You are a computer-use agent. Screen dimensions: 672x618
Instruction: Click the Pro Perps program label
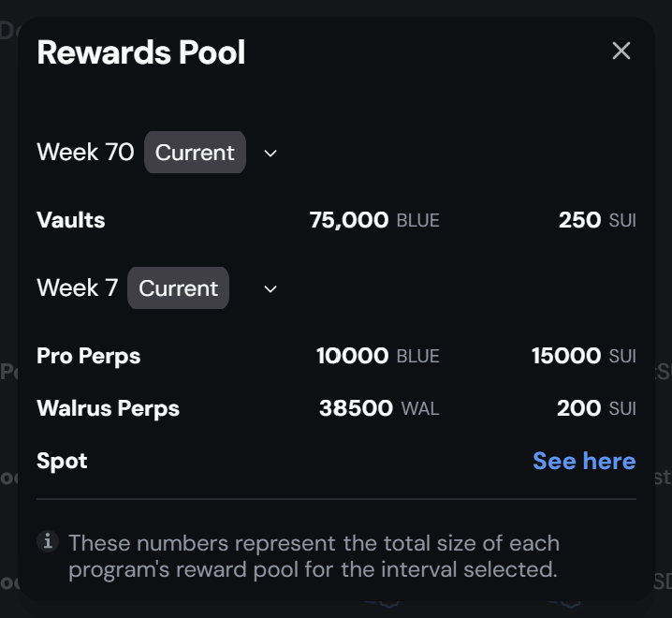pyautogui.click(x=89, y=357)
